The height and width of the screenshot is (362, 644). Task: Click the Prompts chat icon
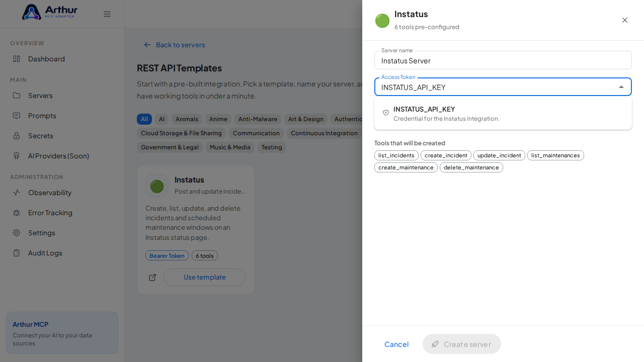[17, 116]
